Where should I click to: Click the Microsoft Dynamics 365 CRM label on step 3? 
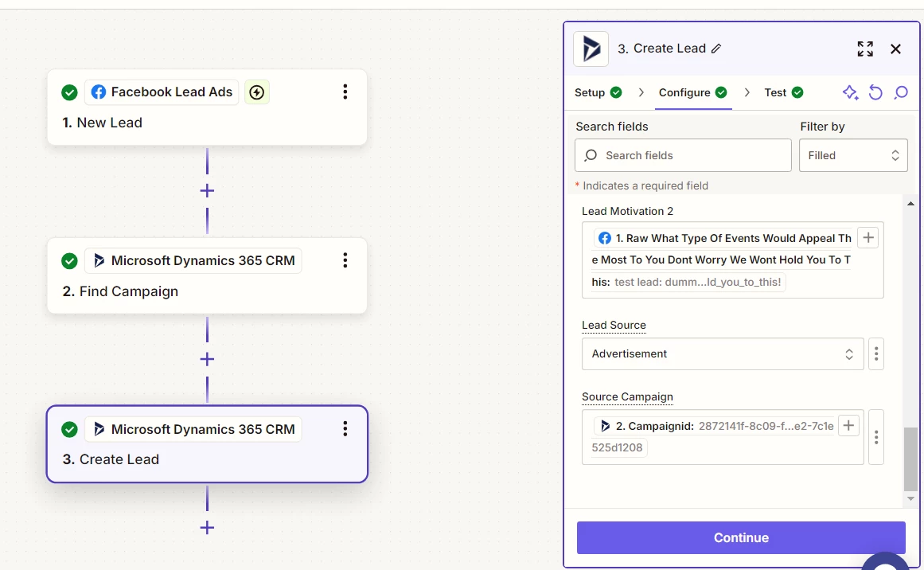tap(193, 429)
